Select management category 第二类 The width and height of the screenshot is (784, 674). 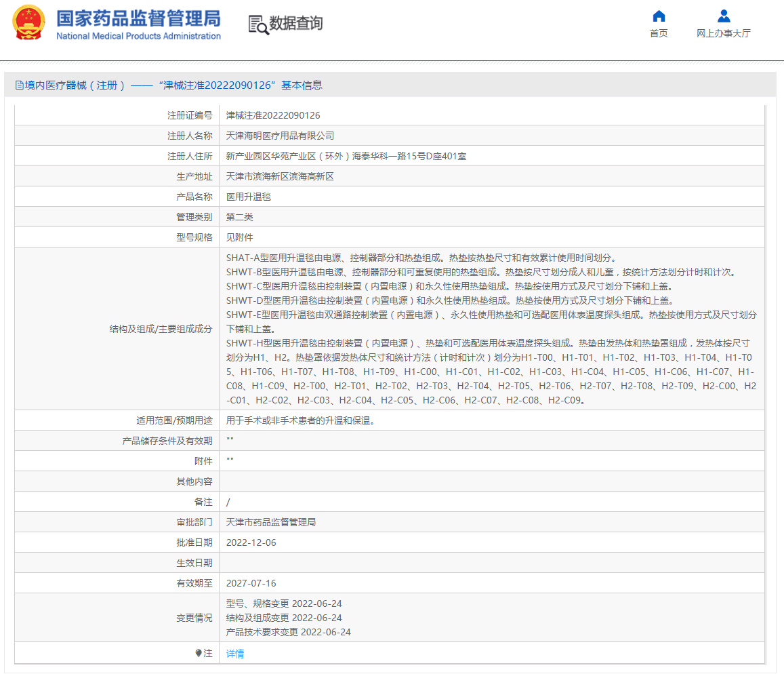pos(239,217)
